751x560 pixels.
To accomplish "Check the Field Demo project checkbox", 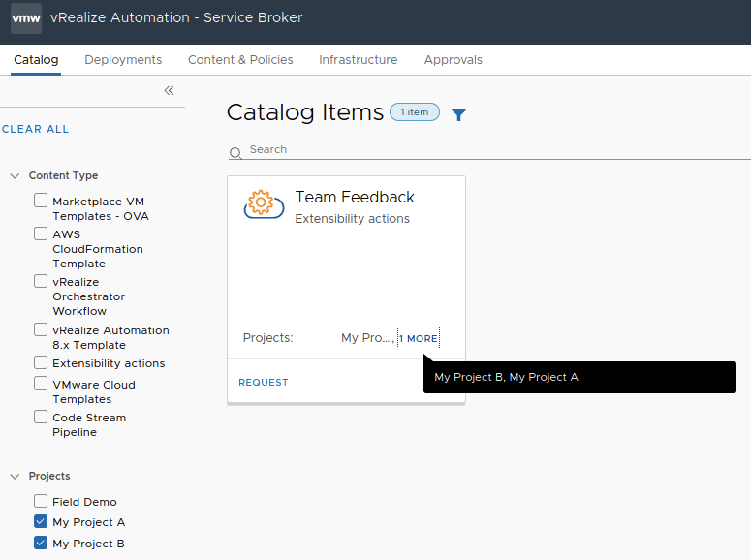I will [x=41, y=501].
